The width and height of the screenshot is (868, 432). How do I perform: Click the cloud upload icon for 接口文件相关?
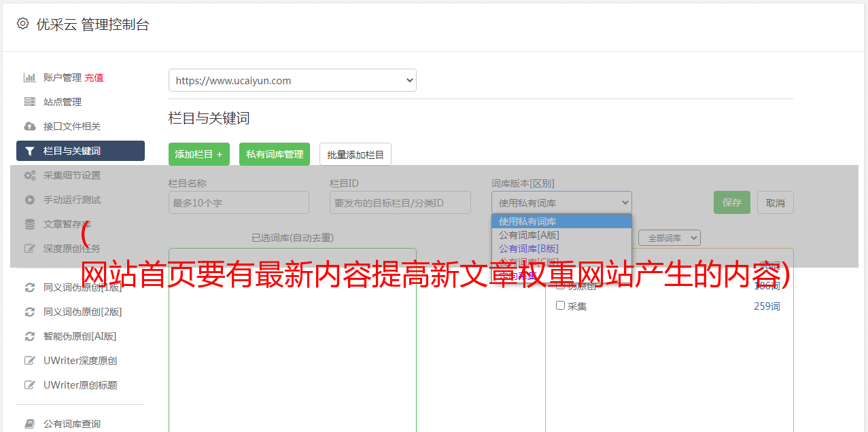(29, 126)
